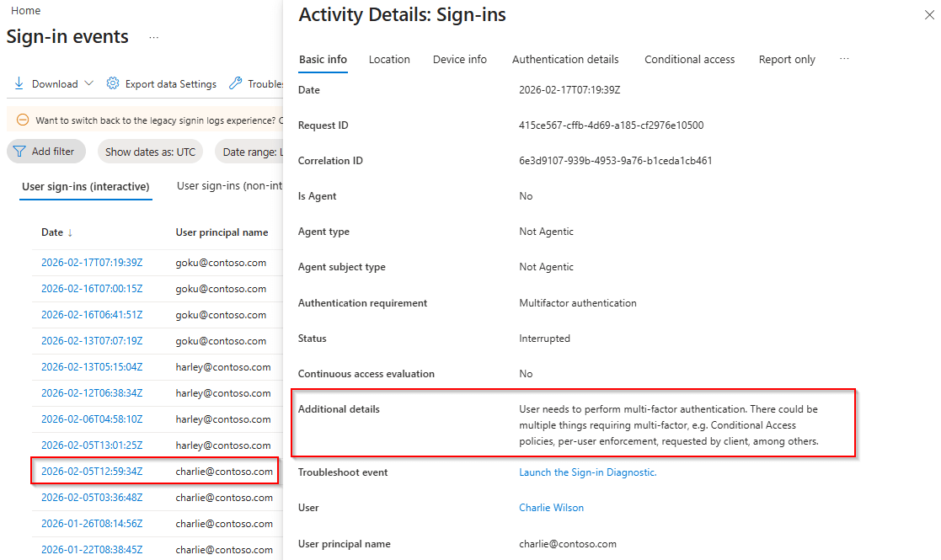Open the Download options

coord(45,83)
